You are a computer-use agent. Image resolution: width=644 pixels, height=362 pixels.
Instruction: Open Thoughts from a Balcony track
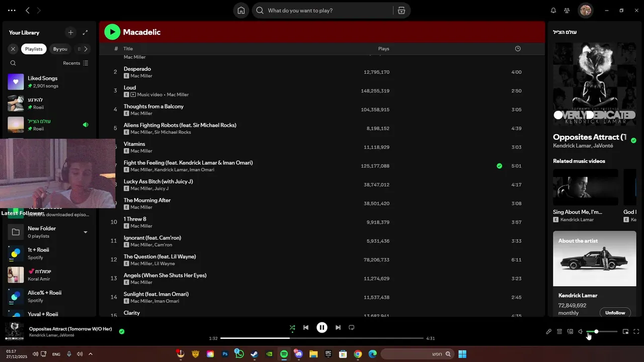coord(153,107)
